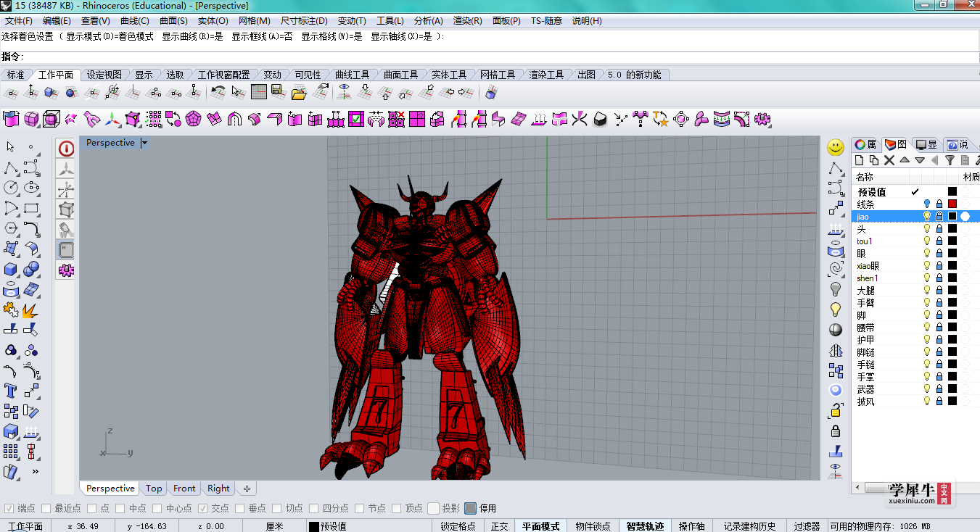Toggle 正交 ortho mode in status bar
The width and height of the screenshot is (980, 532).
tap(500, 526)
